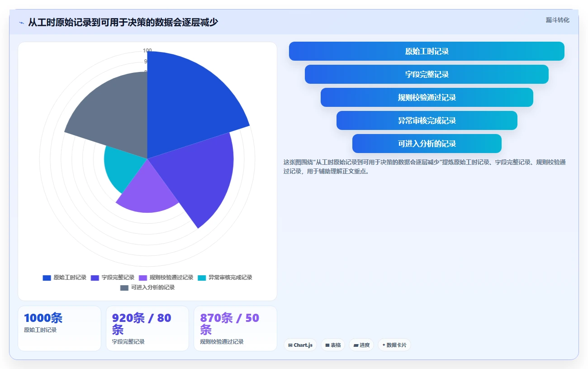This screenshot has height=369, width=588.
Task: Click the 1000条 data card
Action: 59,328
